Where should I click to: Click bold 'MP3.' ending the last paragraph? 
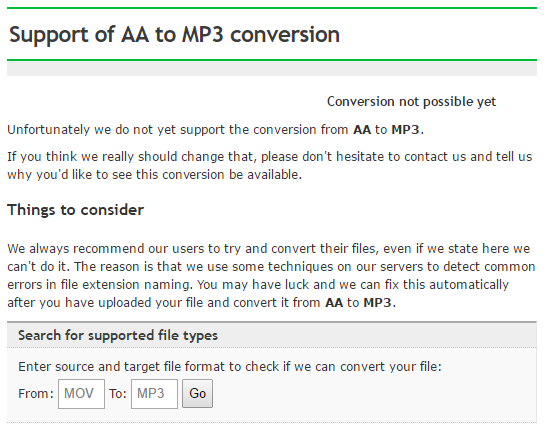tap(380, 302)
